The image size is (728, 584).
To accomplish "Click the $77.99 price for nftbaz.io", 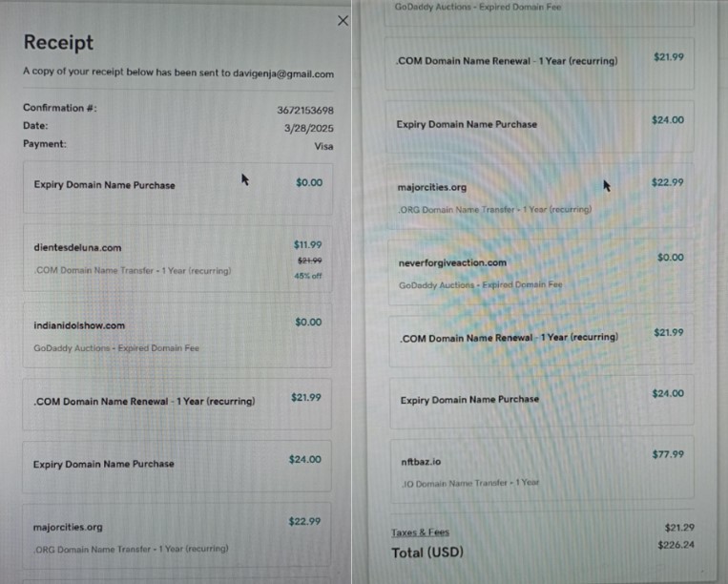I will (x=668, y=454).
